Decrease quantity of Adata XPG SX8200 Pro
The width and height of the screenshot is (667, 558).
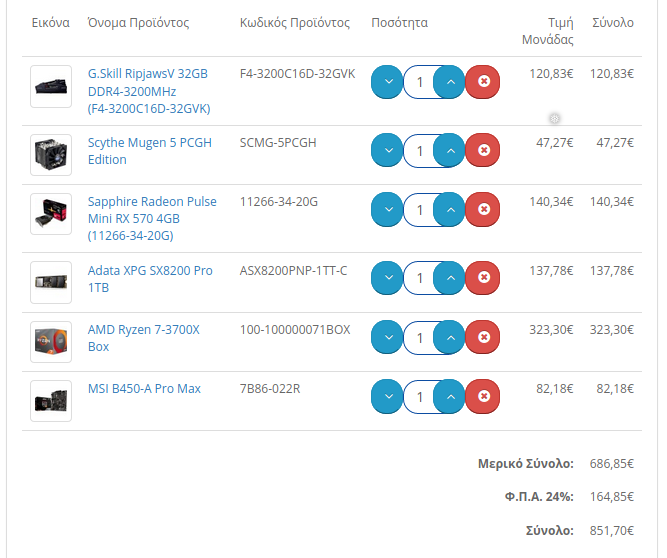tap(387, 278)
